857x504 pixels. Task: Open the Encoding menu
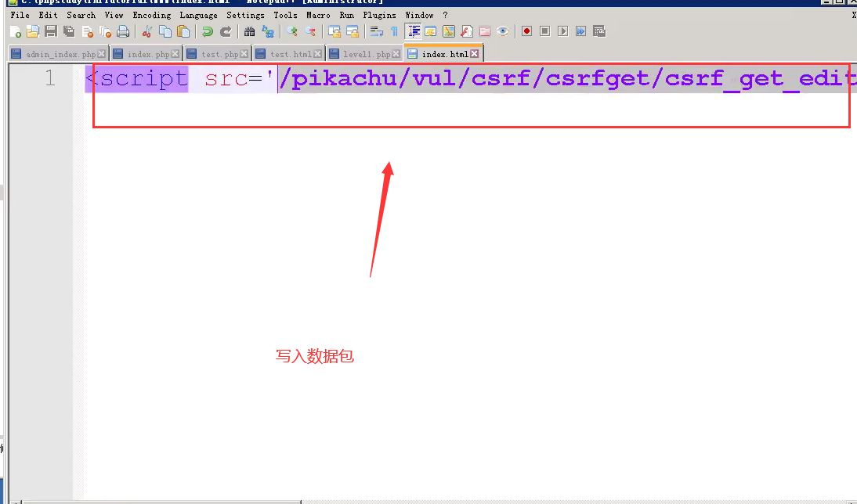pyautogui.click(x=152, y=16)
